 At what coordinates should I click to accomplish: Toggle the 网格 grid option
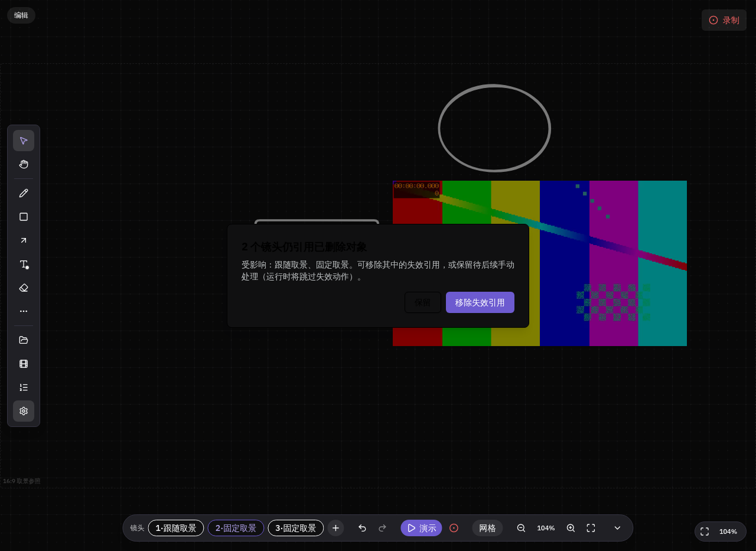487,528
